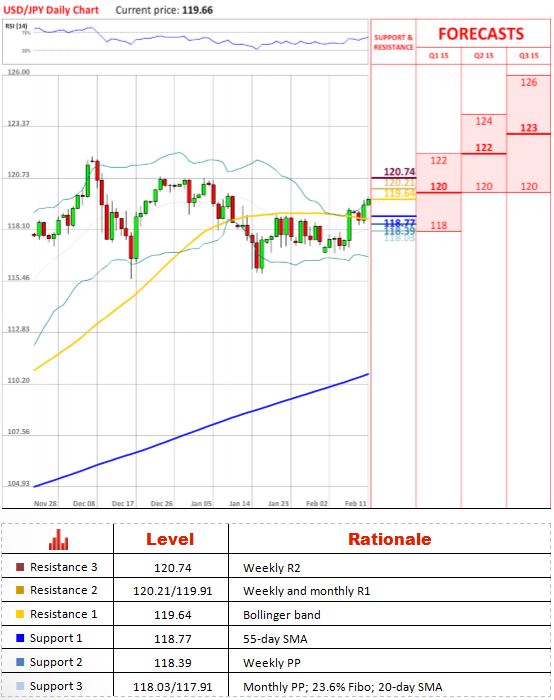Click the Level column header

point(170,539)
